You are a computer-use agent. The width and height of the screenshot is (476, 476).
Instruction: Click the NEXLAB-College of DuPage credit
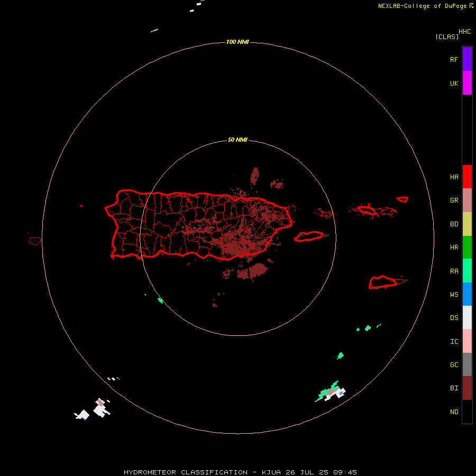[422, 6]
